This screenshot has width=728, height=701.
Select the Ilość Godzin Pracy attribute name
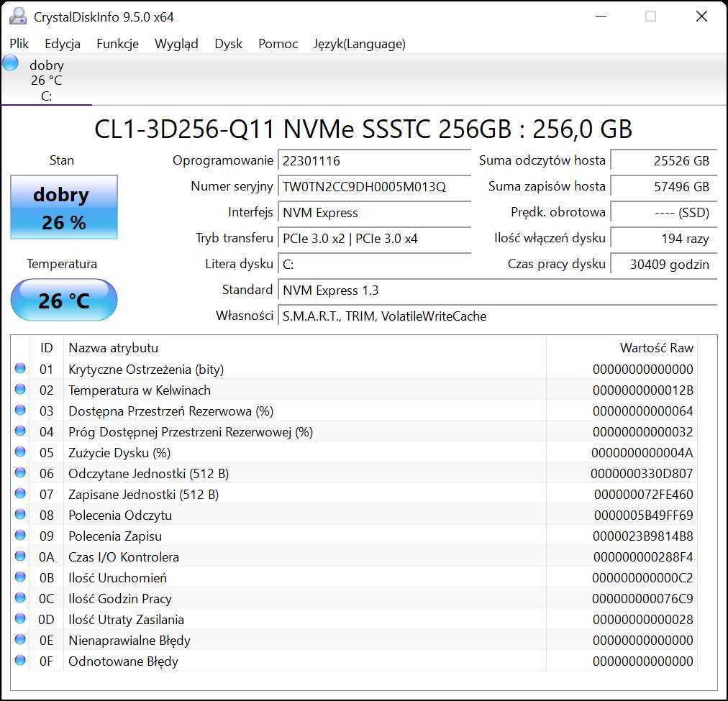coord(120,599)
